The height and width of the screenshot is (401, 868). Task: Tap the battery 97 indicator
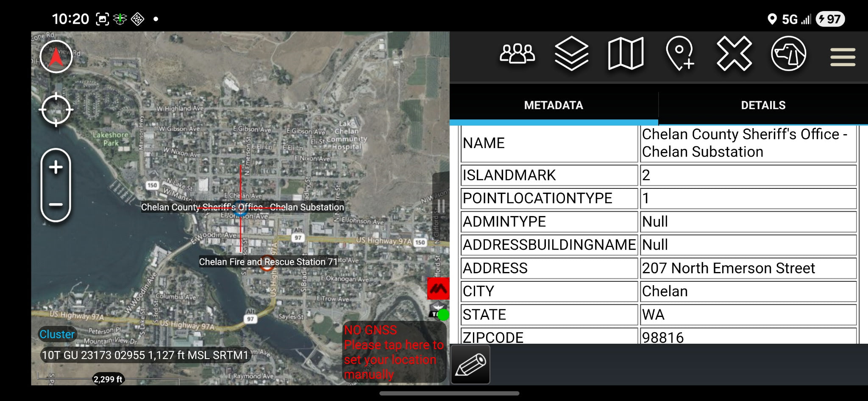830,19
